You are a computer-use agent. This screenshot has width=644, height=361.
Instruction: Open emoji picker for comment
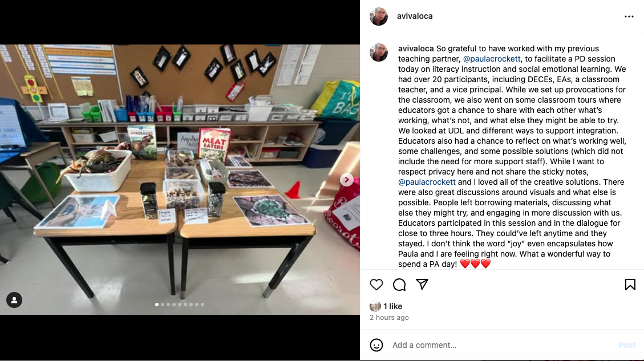[x=376, y=345]
